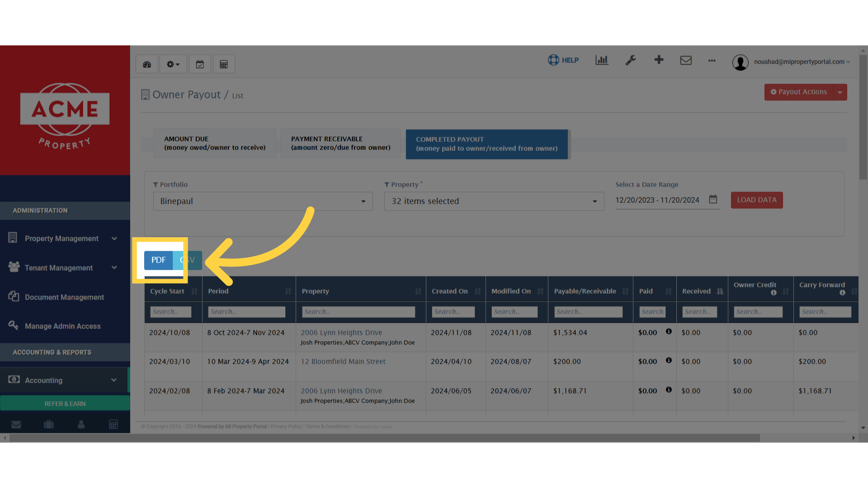868x488 pixels.
Task: Open the noushad@mipropertyportal.com user menu
Action: tap(791, 62)
